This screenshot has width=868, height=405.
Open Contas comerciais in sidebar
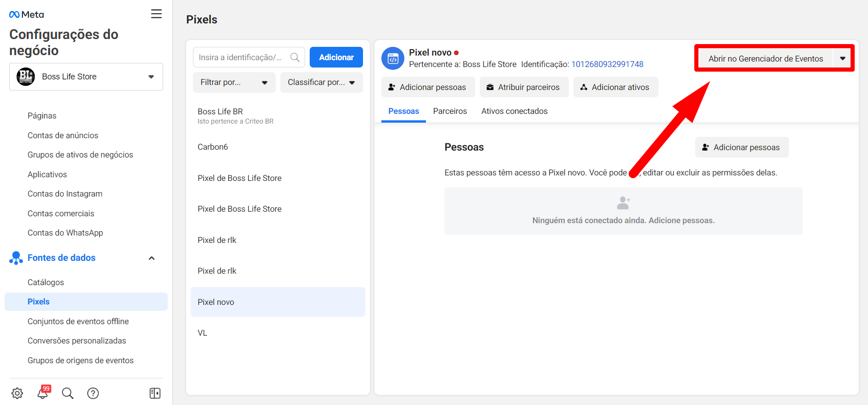point(61,214)
